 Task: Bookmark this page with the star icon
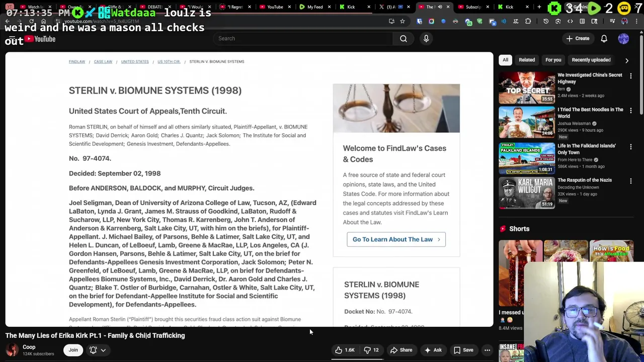[x=402, y=21]
